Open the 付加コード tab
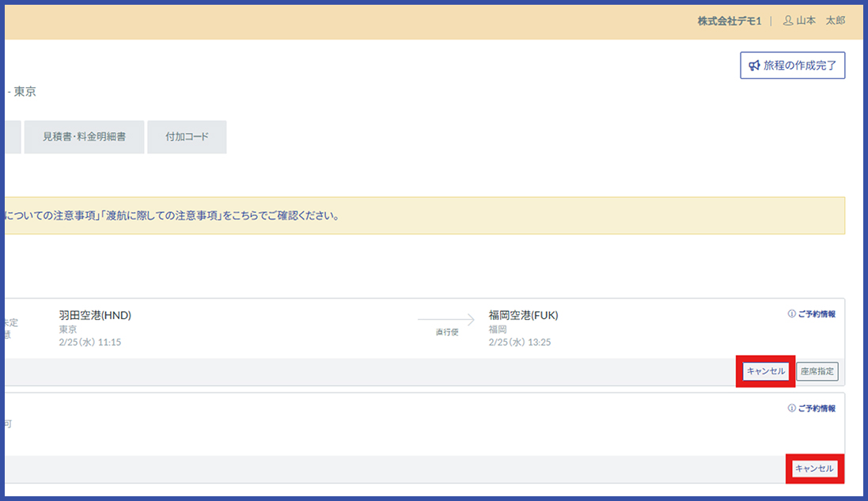This screenshot has height=501, width=868. pos(187,137)
